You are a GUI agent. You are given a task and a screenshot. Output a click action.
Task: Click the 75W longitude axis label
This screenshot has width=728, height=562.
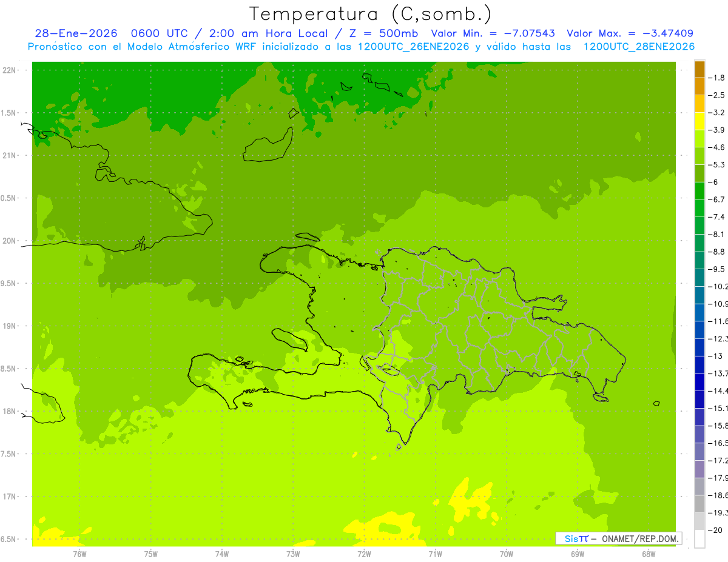pyautogui.click(x=151, y=554)
